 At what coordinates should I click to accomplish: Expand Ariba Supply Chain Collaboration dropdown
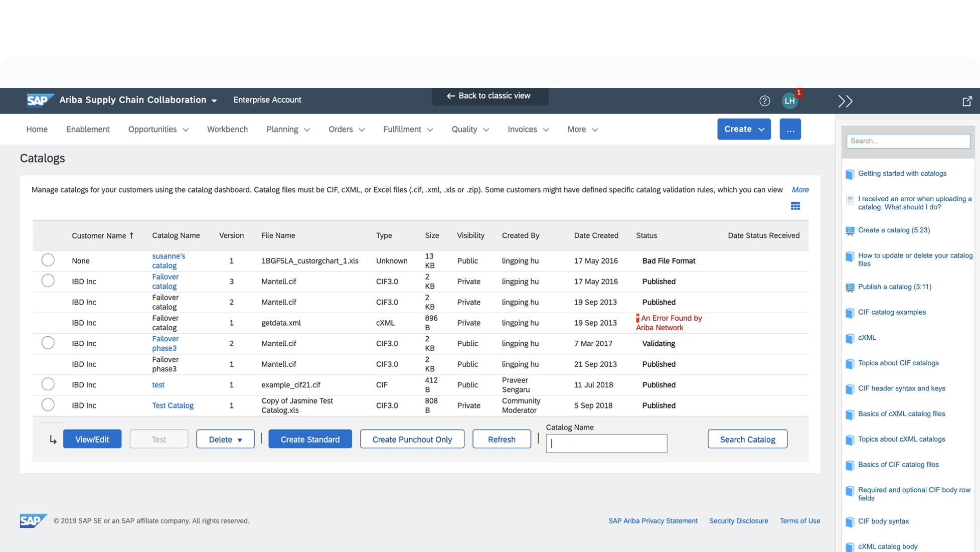point(214,100)
